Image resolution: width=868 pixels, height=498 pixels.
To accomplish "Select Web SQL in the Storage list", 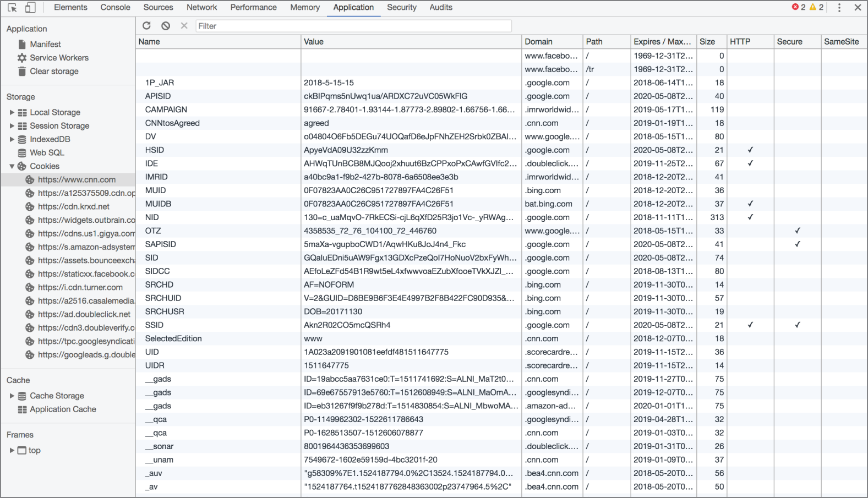I will (x=47, y=152).
